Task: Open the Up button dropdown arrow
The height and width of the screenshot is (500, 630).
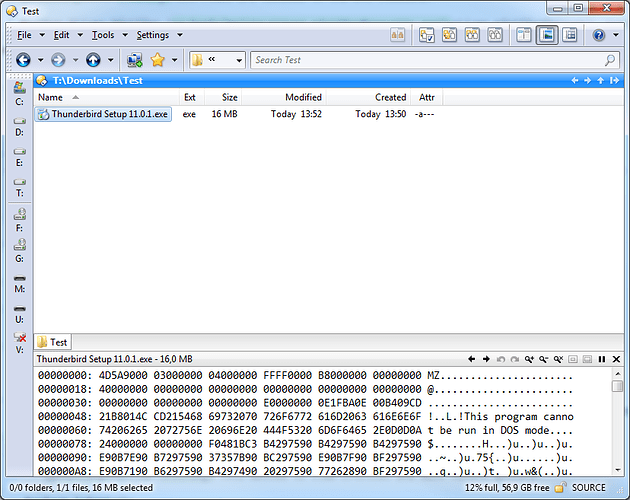Action: (x=110, y=60)
